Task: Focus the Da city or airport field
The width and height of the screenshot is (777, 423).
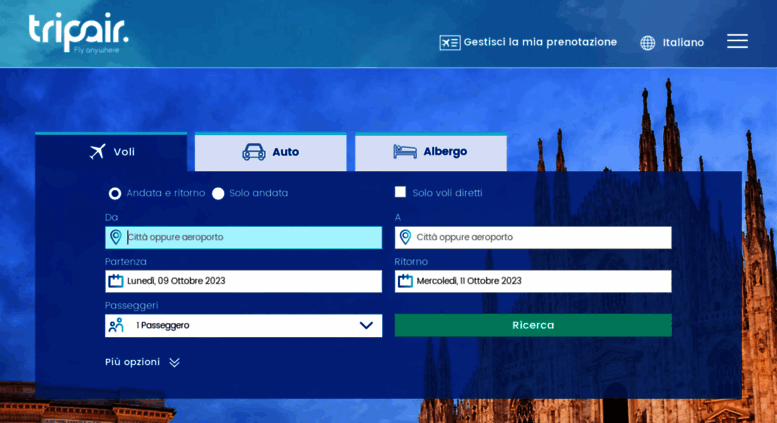Action: click(x=243, y=237)
